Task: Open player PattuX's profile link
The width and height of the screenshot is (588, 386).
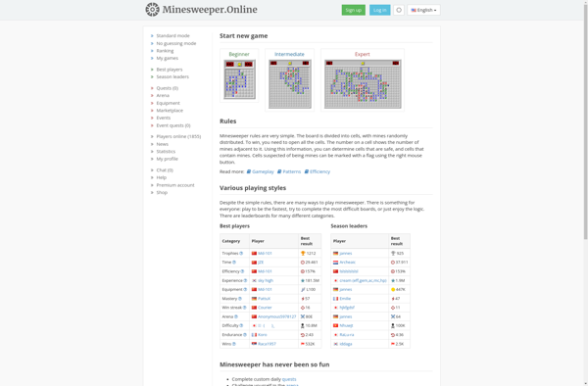Action: pos(264,299)
